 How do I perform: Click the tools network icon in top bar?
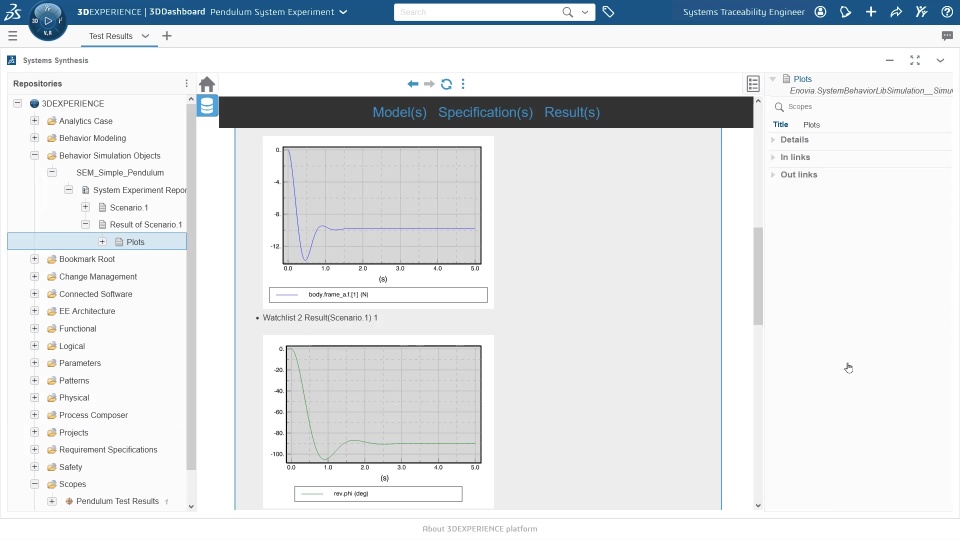[921, 12]
